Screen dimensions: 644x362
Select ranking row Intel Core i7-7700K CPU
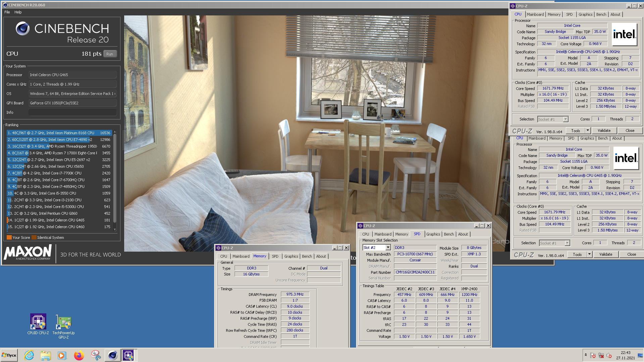59,173
